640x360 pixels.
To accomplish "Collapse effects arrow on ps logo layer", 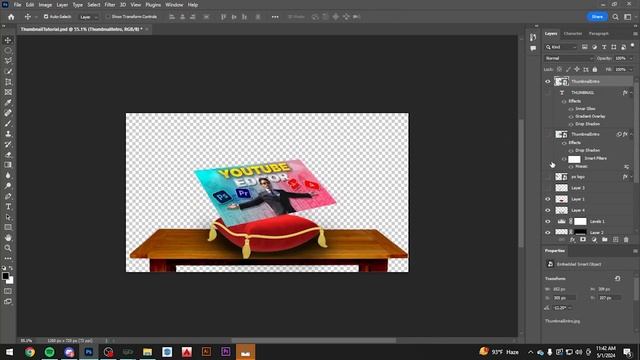I will pyautogui.click(x=631, y=177).
